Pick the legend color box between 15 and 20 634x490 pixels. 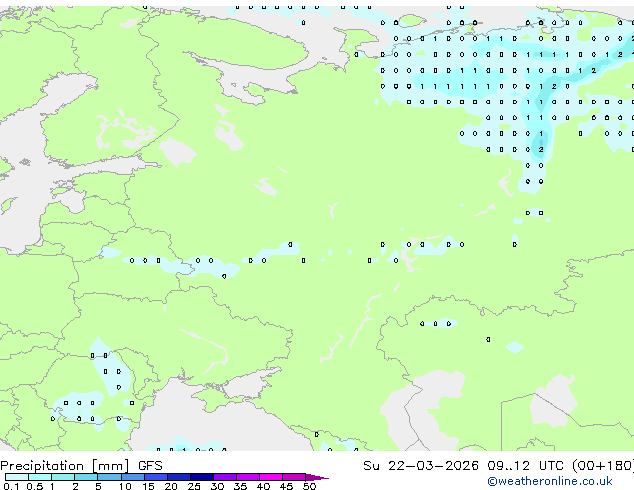[x=156, y=477]
